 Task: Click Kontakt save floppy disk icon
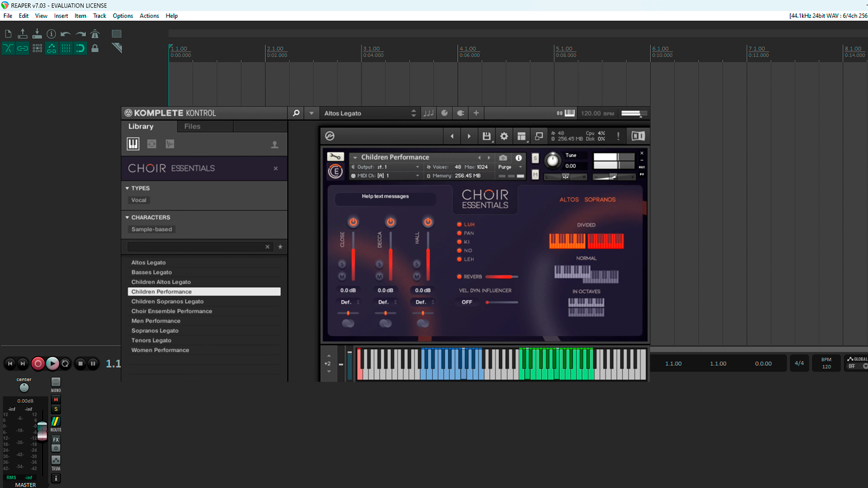coord(486,136)
